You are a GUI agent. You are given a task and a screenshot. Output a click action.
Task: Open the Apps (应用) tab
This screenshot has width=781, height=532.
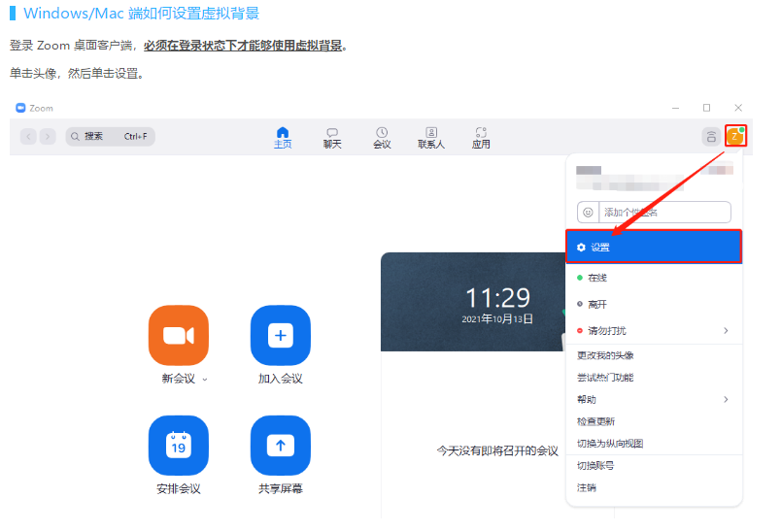(x=481, y=137)
